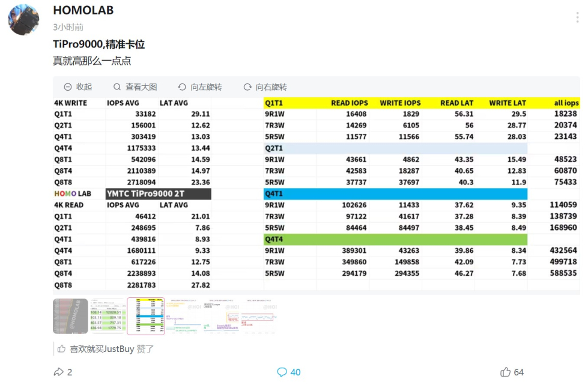Click the value 1175333 in the table
This screenshot has height=388, width=588.
click(x=141, y=148)
